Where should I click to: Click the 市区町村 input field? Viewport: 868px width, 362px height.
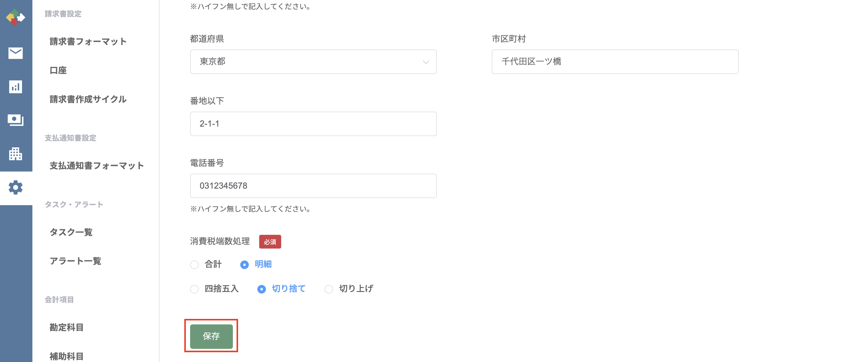pos(615,62)
